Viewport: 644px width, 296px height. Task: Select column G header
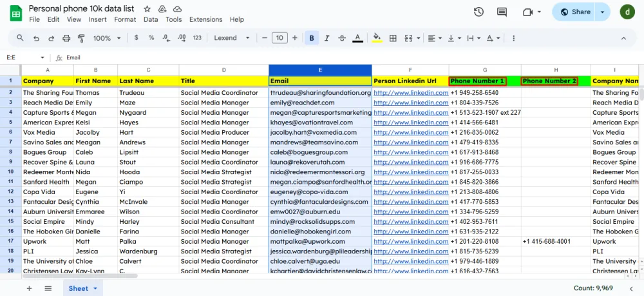pyautogui.click(x=485, y=70)
